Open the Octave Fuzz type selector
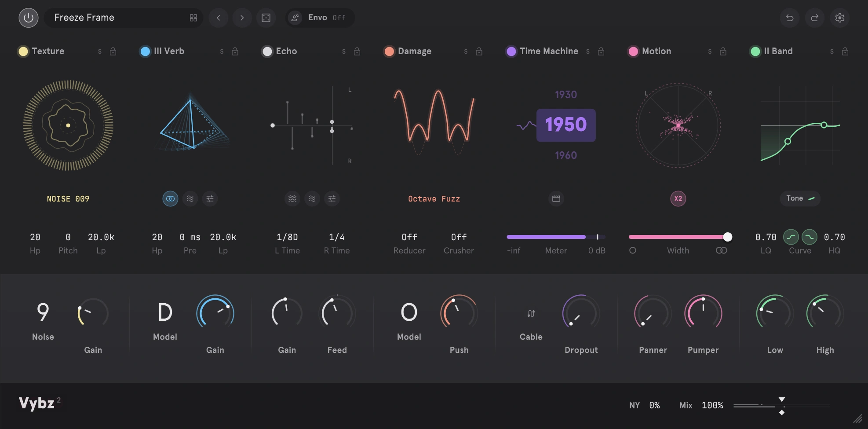Image resolution: width=868 pixels, height=429 pixels. tap(434, 199)
